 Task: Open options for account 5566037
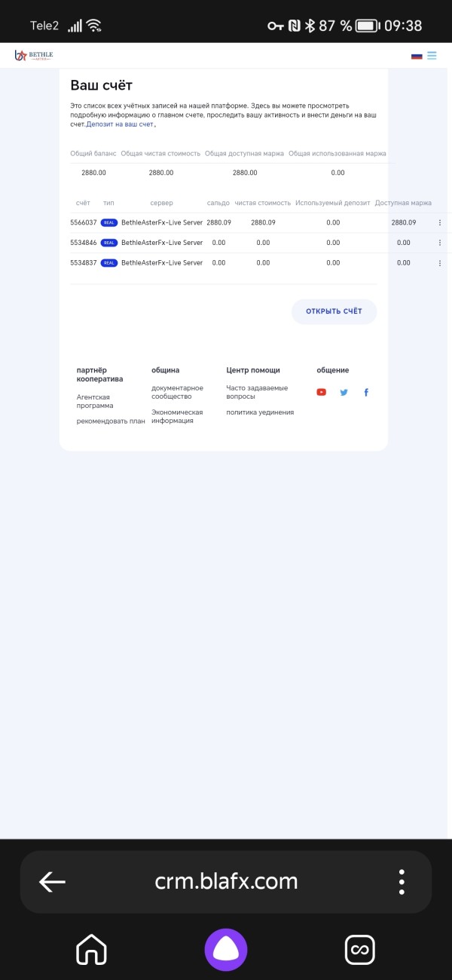tap(440, 222)
